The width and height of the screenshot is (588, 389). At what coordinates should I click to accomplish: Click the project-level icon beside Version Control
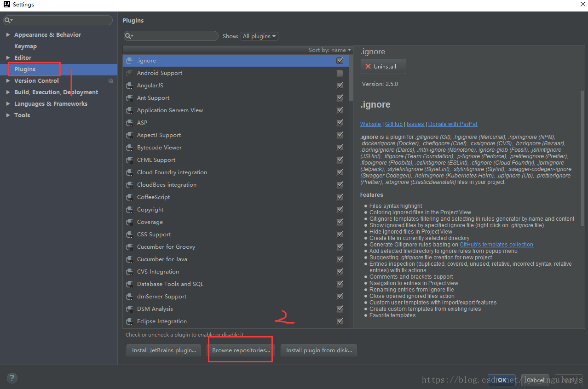(x=110, y=81)
